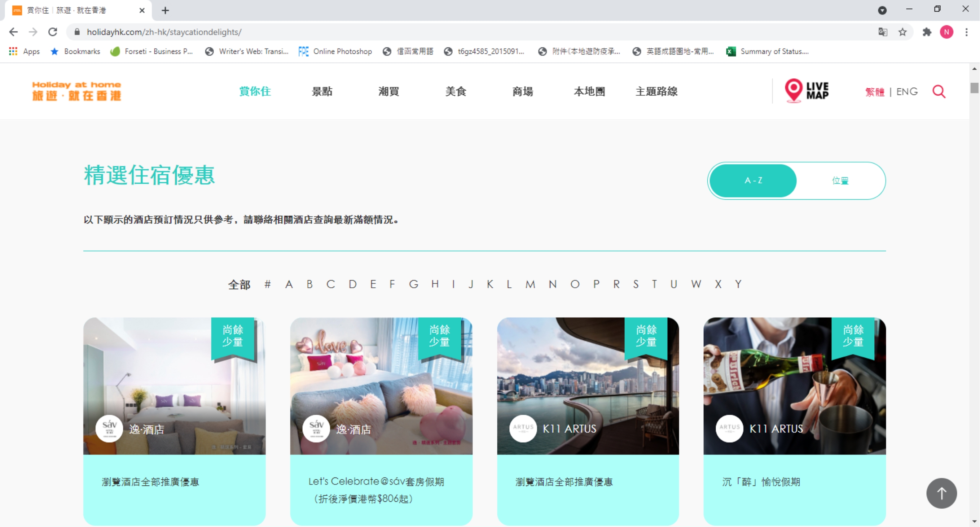The image size is (980, 527).
Task: Filter hotels by # symbol
Action: [x=267, y=284]
